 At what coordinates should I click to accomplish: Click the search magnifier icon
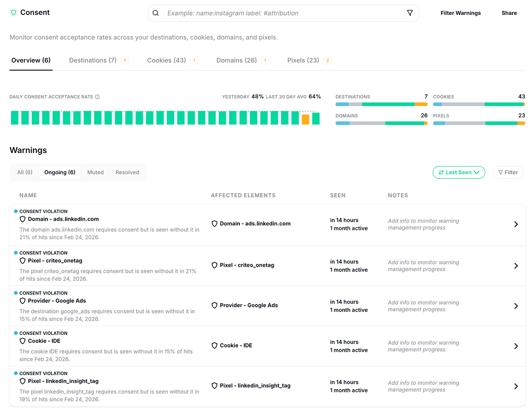(x=156, y=13)
